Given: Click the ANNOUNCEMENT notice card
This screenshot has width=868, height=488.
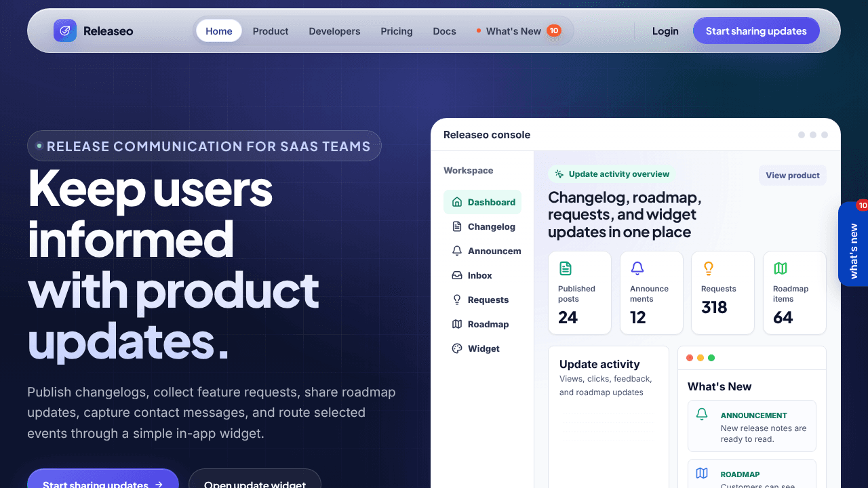Looking at the screenshot, I should tap(752, 426).
